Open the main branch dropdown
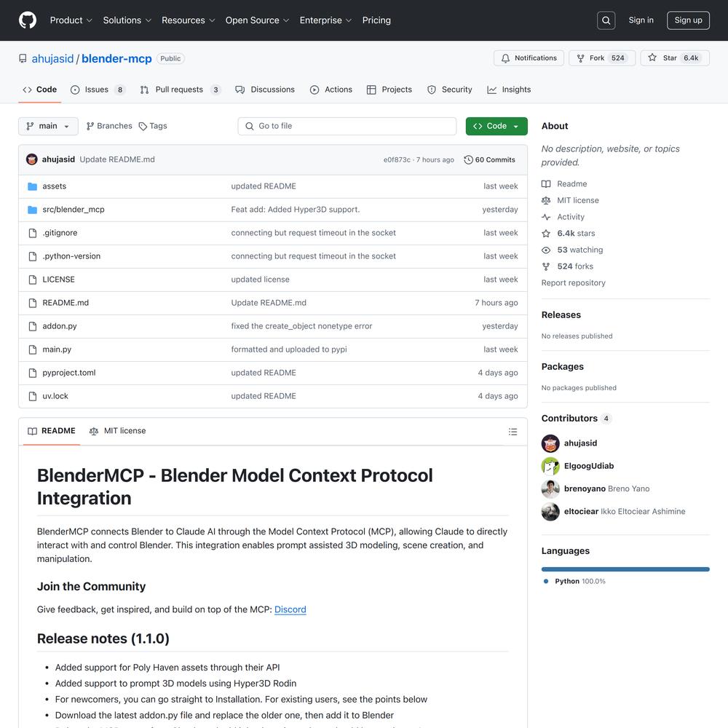The width and height of the screenshot is (728, 728). pos(48,126)
